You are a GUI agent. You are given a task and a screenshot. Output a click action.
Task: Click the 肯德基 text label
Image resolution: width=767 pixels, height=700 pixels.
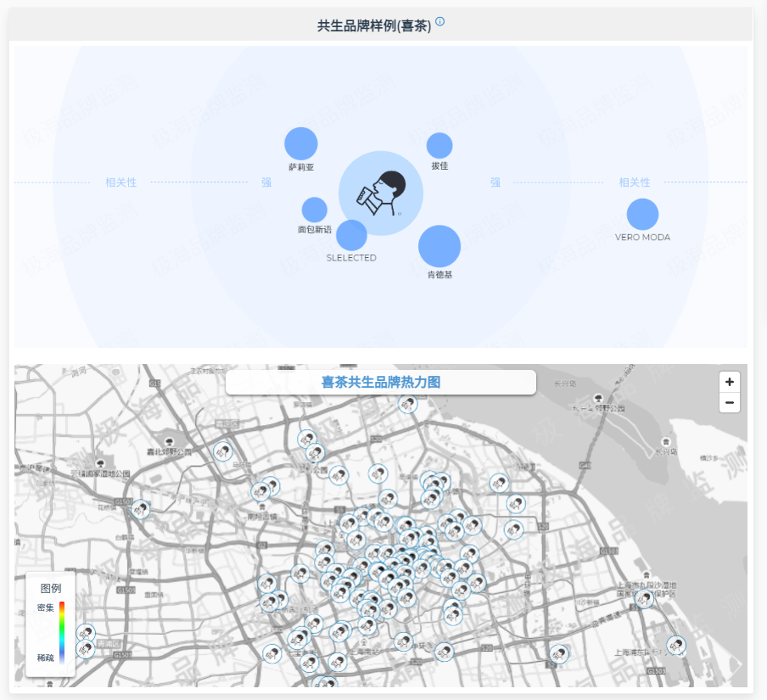tap(439, 275)
